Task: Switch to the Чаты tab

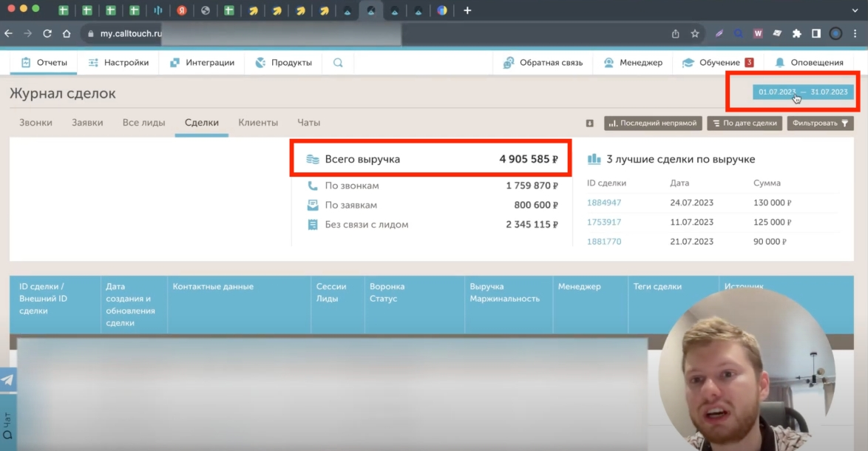Action: pyautogui.click(x=308, y=122)
